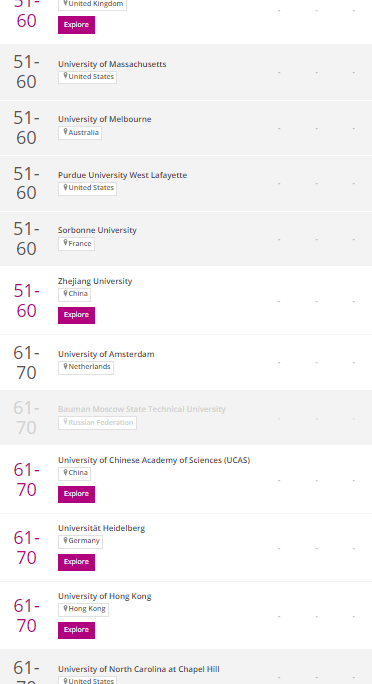Click the pin icon in Russian Federation tag
Viewport: 372px width, 684px height.
coord(65,421)
